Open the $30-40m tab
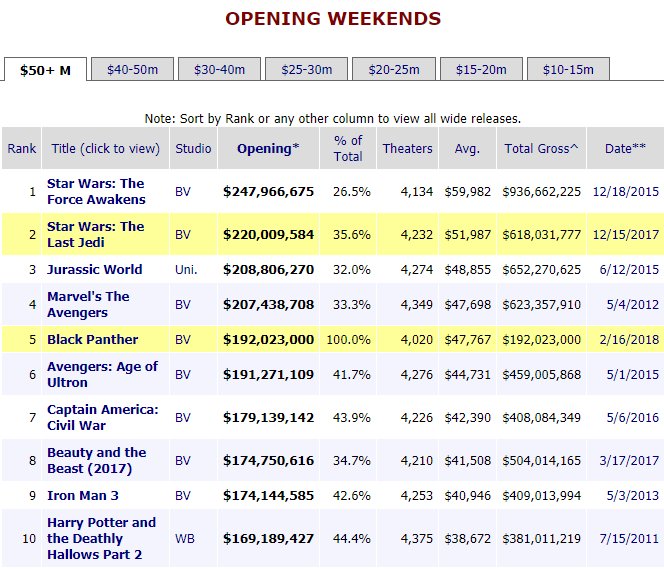 [x=220, y=69]
